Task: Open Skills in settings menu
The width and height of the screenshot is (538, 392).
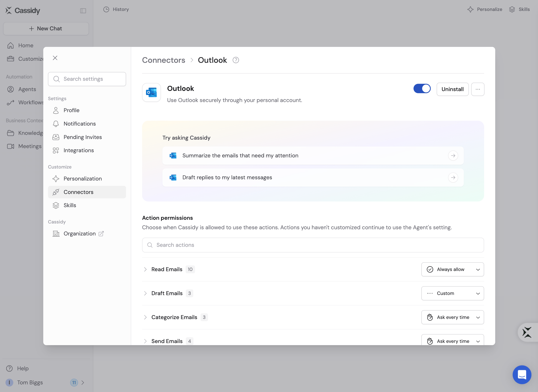Action: tap(87, 206)
